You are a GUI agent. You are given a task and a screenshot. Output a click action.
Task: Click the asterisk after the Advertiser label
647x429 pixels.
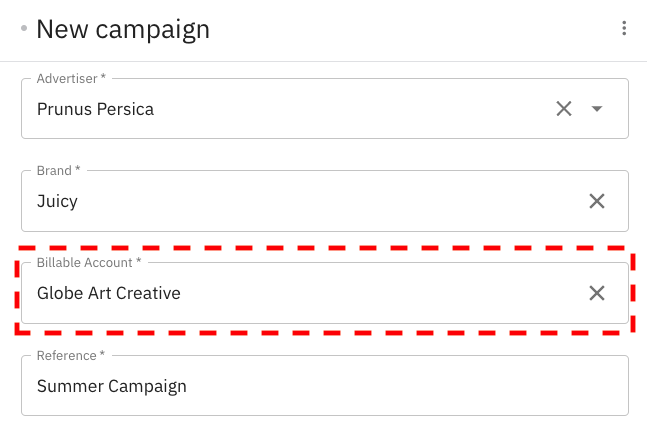tap(103, 77)
